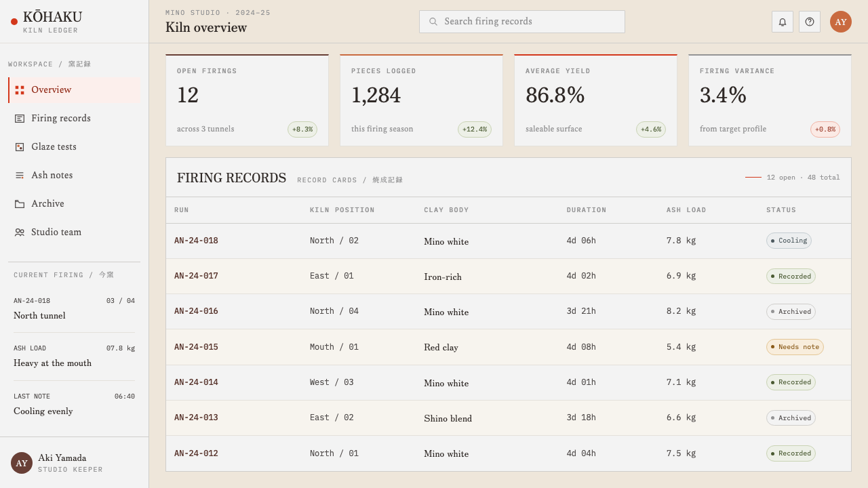868x488 pixels.
Task: Click the Firing records list icon
Action: pos(20,119)
